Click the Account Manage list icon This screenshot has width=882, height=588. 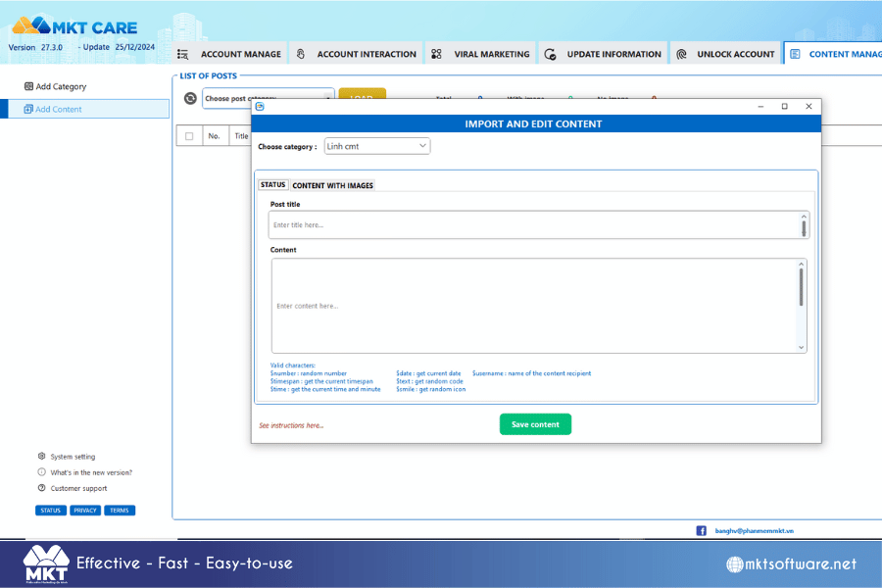[183, 54]
